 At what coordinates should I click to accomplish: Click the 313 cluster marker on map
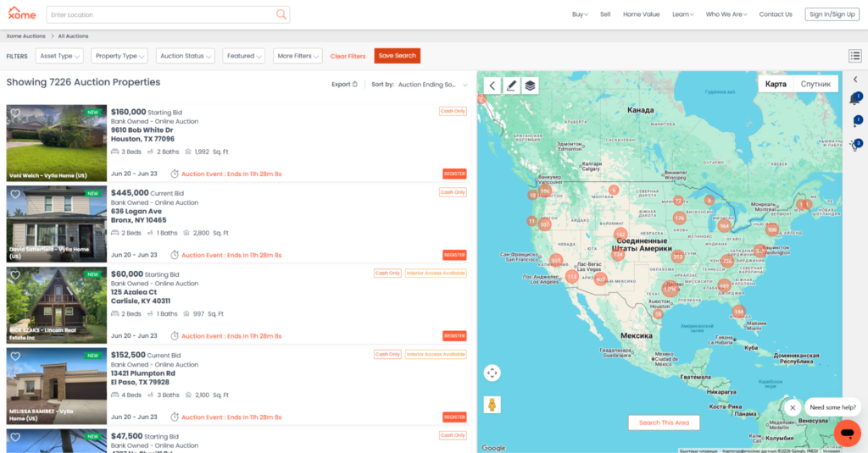[677, 257]
